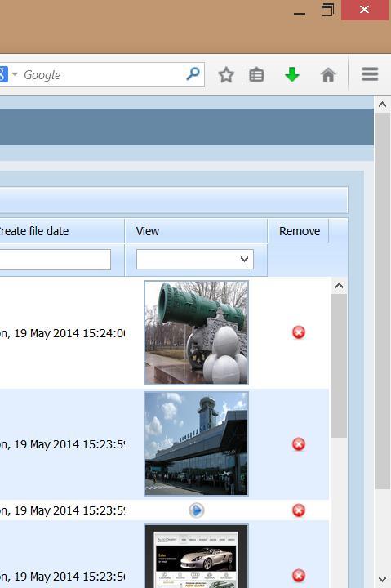Click the bookmark star icon
Image resolution: width=391 pixels, height=588 pixels.
226,74
